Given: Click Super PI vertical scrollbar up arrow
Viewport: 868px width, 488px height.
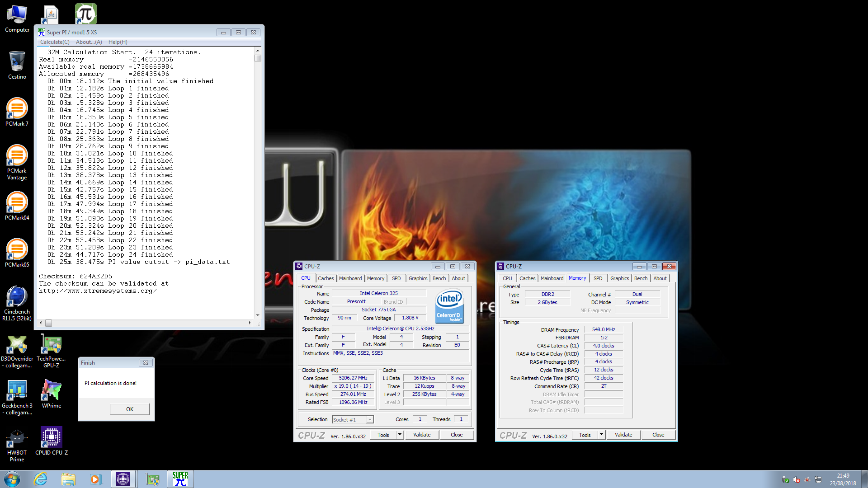Looking at the screenshot, I should tap(258, 51).
